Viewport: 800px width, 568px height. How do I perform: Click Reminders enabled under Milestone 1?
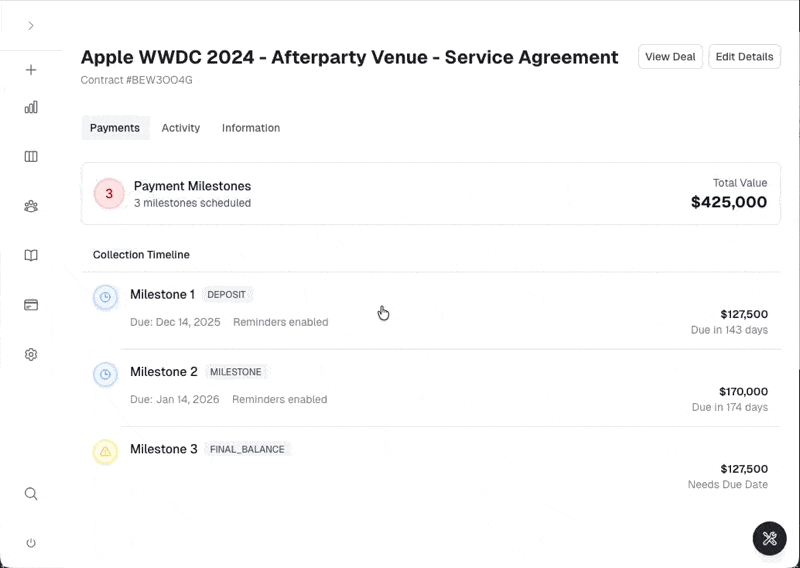[281, 322]
